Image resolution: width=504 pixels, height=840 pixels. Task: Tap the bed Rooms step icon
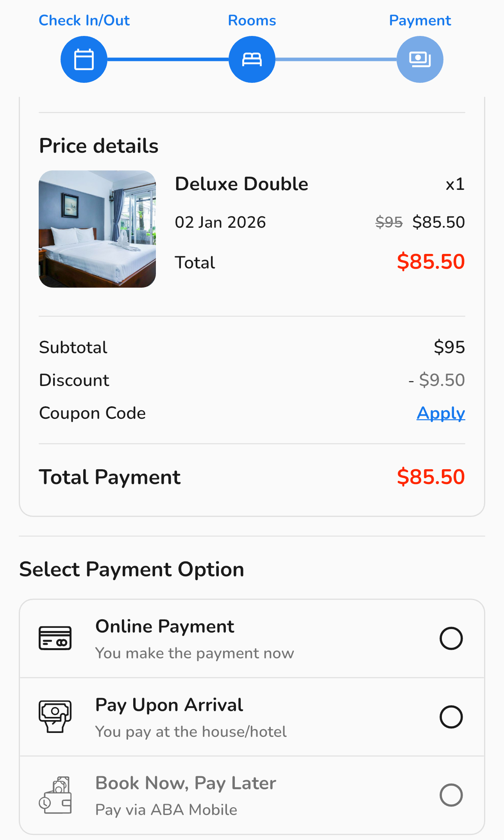click(x=252, y=59)
